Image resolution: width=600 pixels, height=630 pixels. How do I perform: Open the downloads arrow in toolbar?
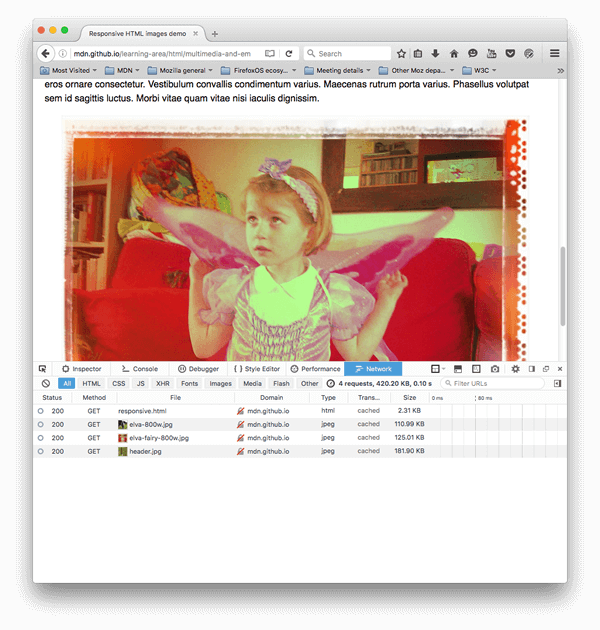[x=436, y=53]
